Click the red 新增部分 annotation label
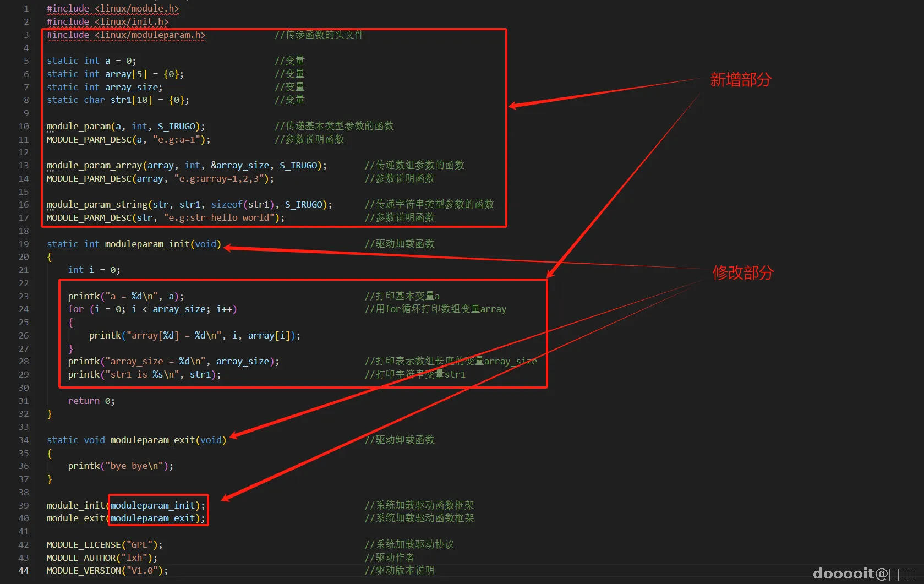This screenshot has width=924, height=584. (741, 80)
